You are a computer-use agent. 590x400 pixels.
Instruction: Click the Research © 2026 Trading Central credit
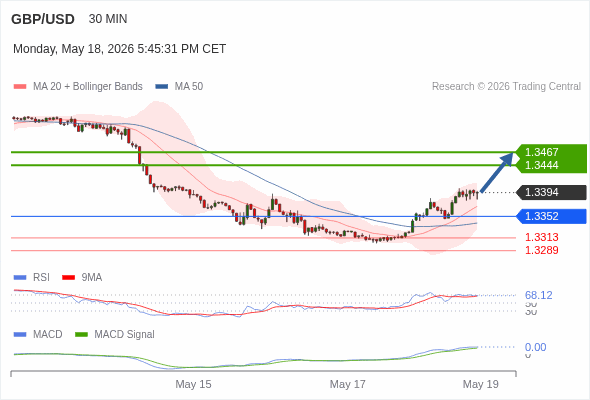506,87
